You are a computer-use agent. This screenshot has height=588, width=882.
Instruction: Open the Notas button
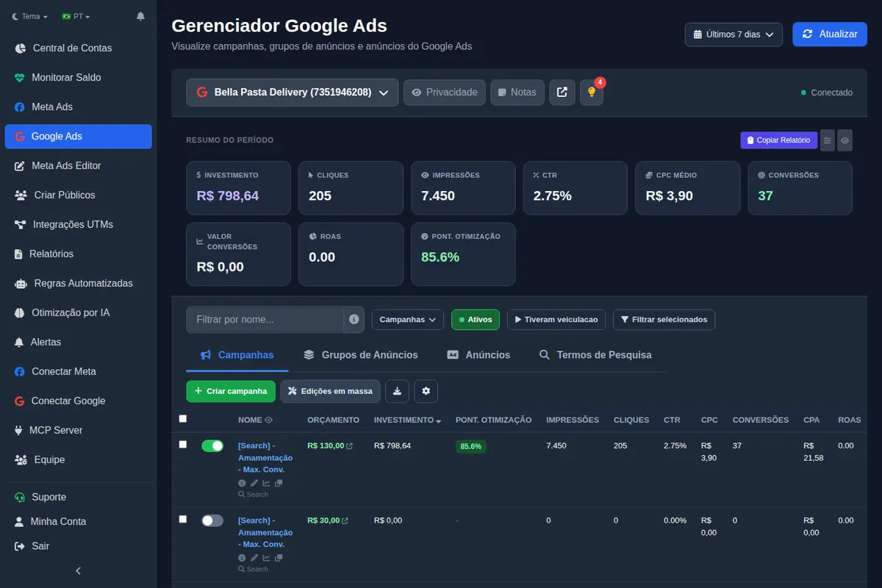click(517, 93)
